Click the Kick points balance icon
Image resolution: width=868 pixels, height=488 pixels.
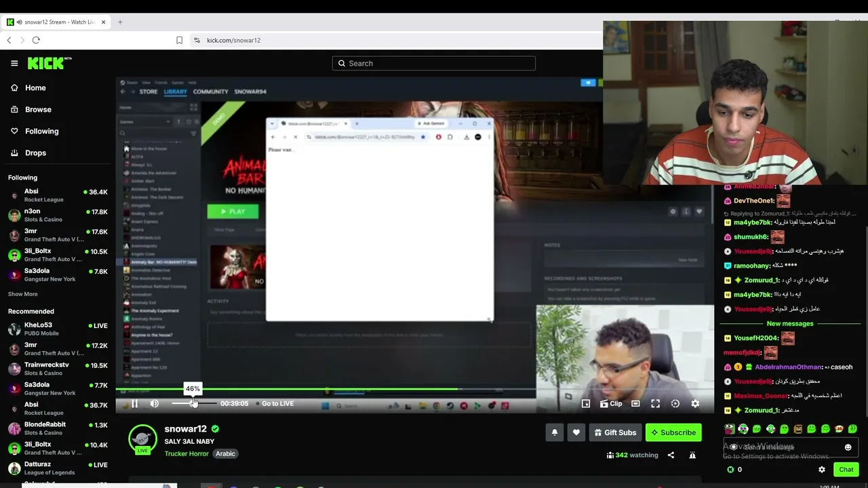tap(730, 470)
